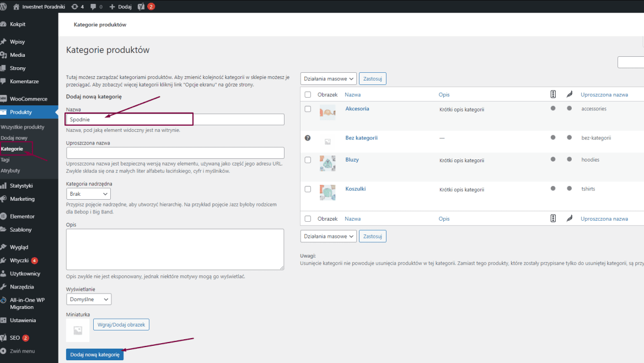Image resolution: width=644 pixels, height=363 pixels.
Task: Open the Yoast SEO toolbar icon
Action: pos(141,7)
